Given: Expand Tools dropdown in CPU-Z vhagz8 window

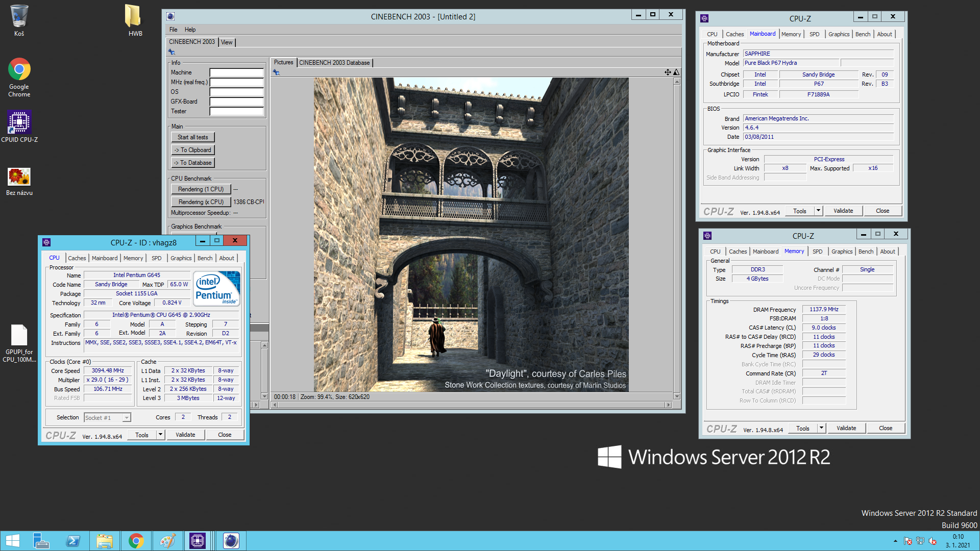Looking at the screenshot, I should click(160, 435).
